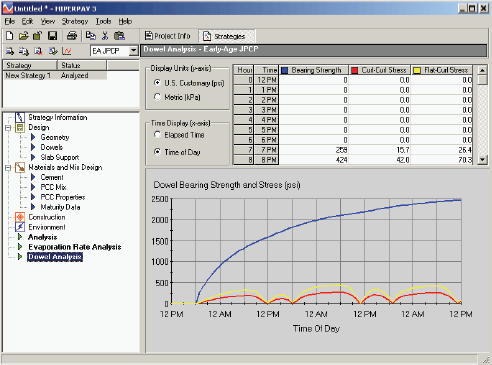Click the red Curl-Curl Stress color swatch
Screen dimensions: 492x365
[355, 70]
